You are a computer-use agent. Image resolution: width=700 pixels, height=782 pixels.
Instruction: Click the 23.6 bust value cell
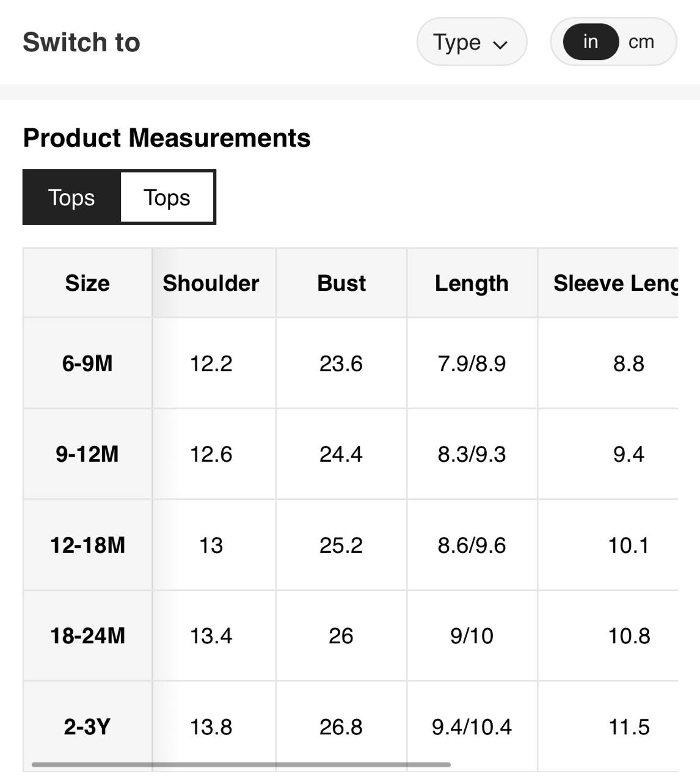point(341,364)
